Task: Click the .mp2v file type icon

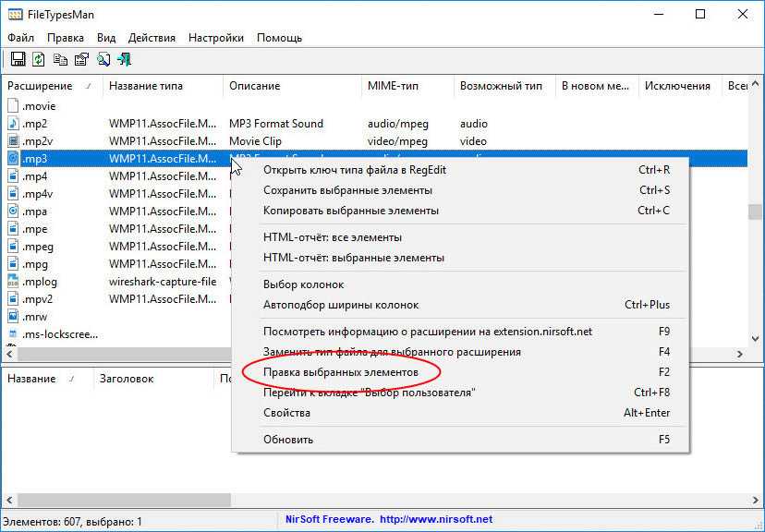Action: [13, 141]
